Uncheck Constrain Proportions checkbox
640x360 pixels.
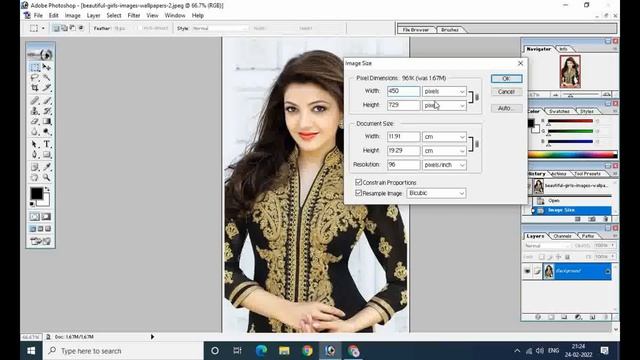click(x=358, y=182)
